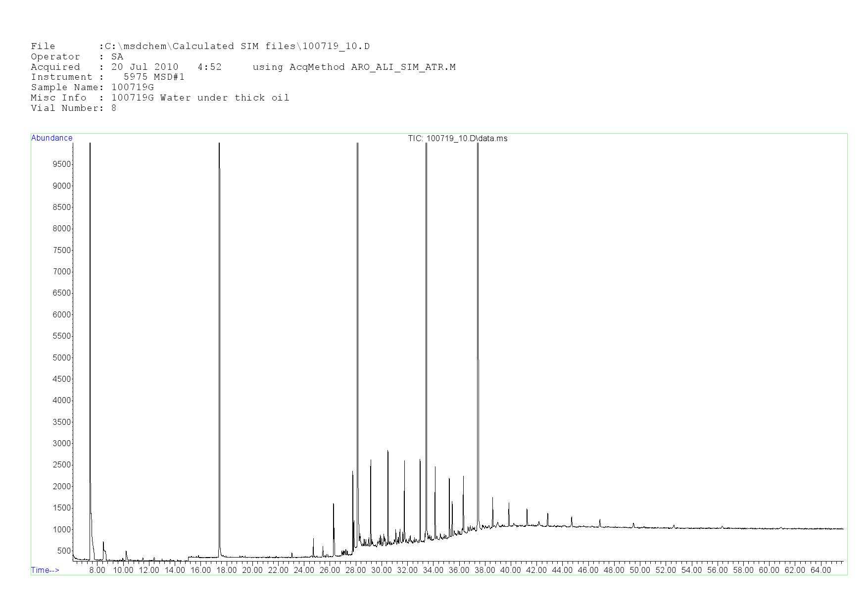
Task: Select the method name ARO_ALI_SIM_ATR.M
Action: (403, 67)
